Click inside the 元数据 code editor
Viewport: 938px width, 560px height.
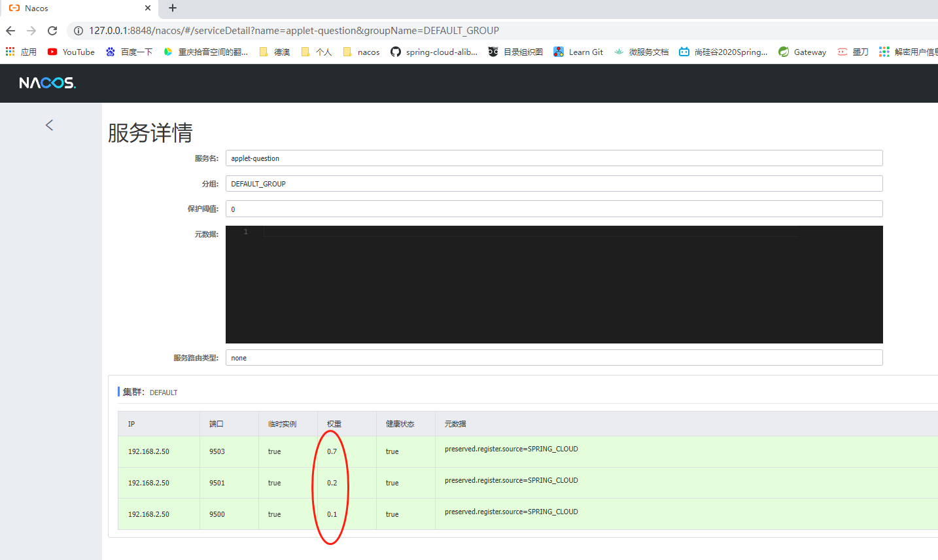coord(554,285)
